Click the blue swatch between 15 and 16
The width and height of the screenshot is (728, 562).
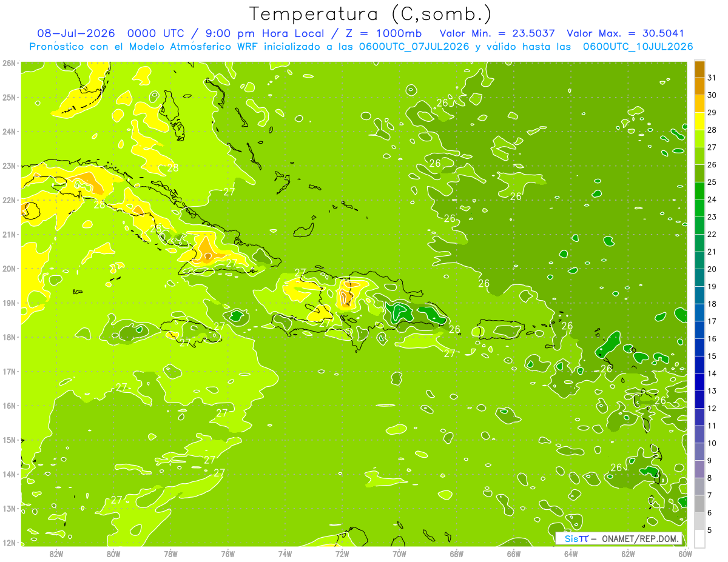click(699, 347)
